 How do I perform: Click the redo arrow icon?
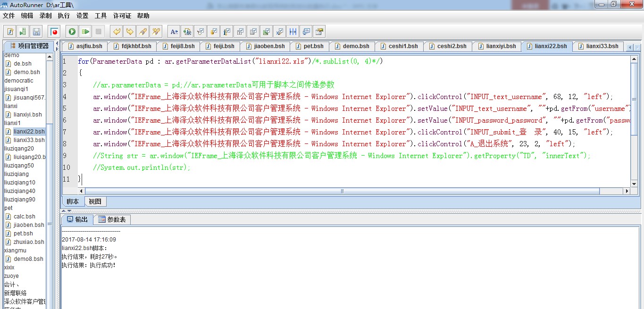[129, 32]
